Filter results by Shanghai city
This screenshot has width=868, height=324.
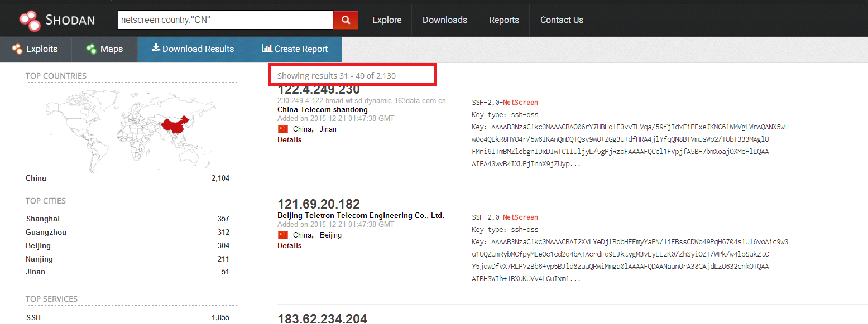43,219
